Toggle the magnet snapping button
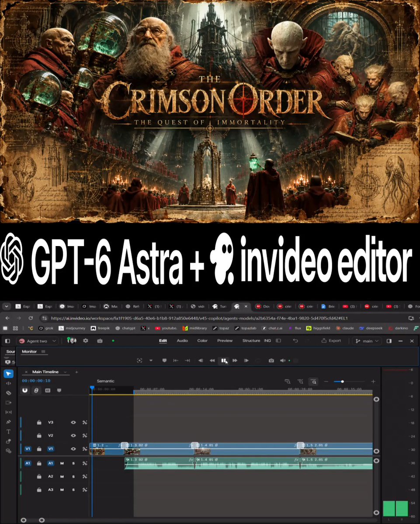This screenshot has height=524, width=420. tap(25, 390)
